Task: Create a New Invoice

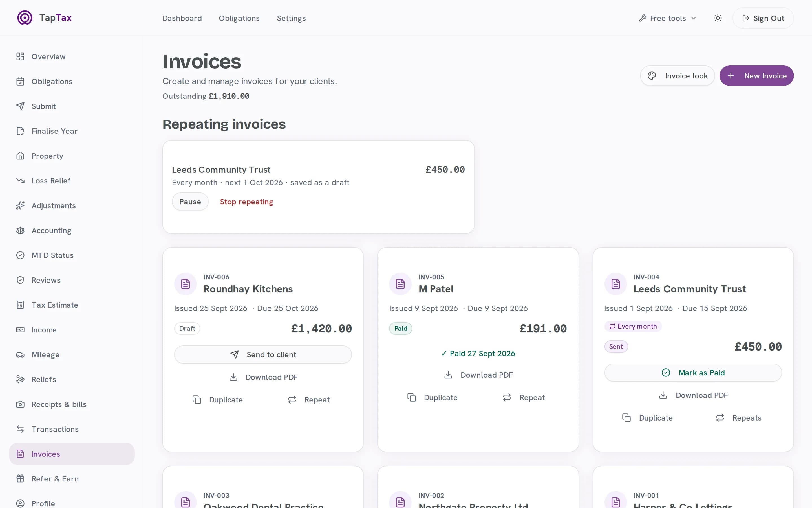Action: click(x=756, y=76)
